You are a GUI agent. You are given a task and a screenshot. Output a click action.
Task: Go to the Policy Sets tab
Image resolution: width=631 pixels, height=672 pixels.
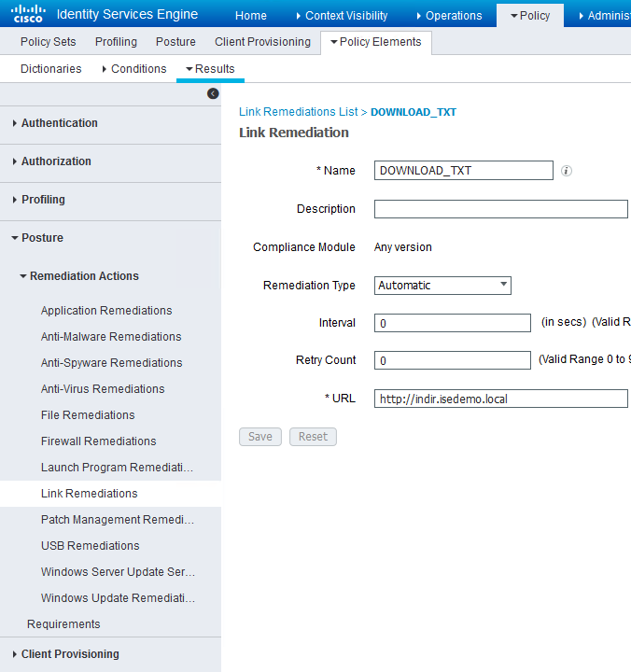point(48,42)
